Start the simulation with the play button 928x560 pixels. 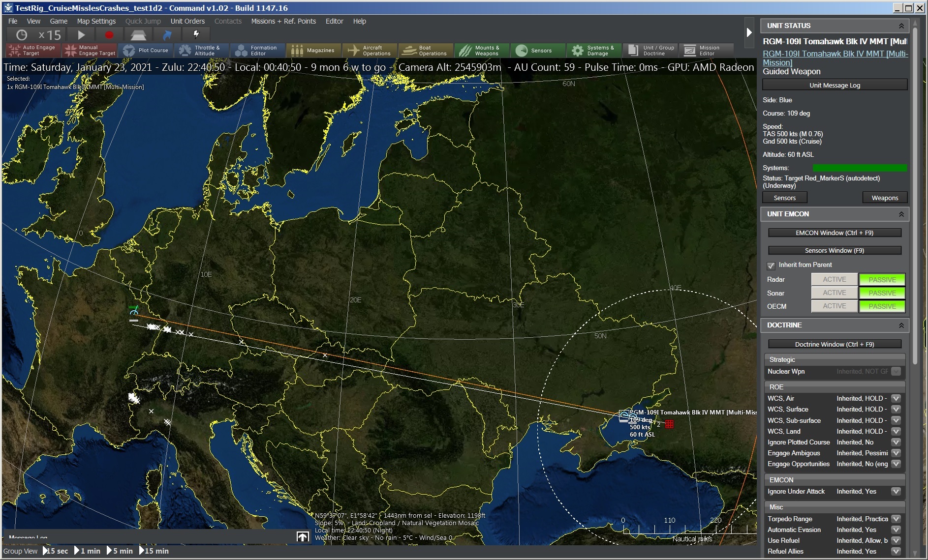[x=81, y=35]
